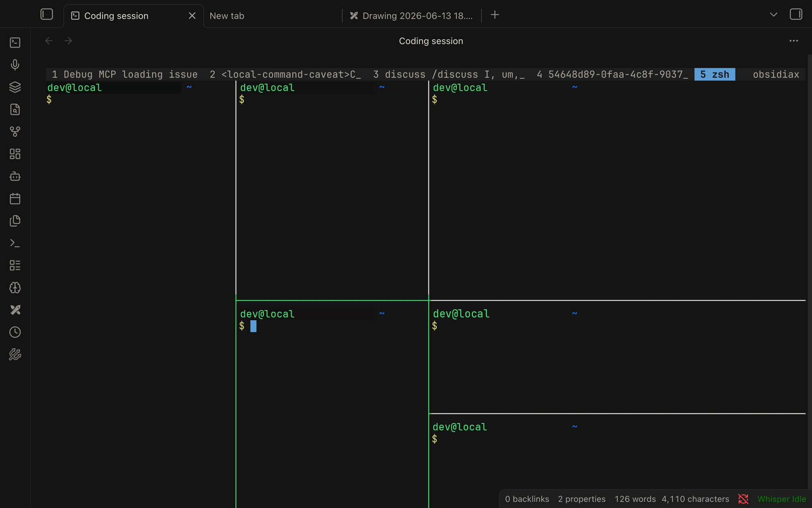Open the file search icon
The image size is (812, 508).
click(x=15, y=109)
